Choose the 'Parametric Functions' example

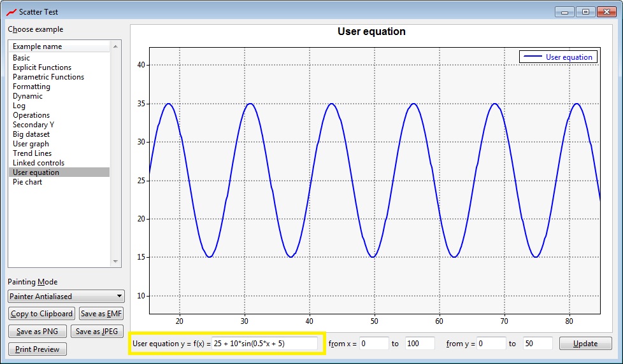click(48, 77)
